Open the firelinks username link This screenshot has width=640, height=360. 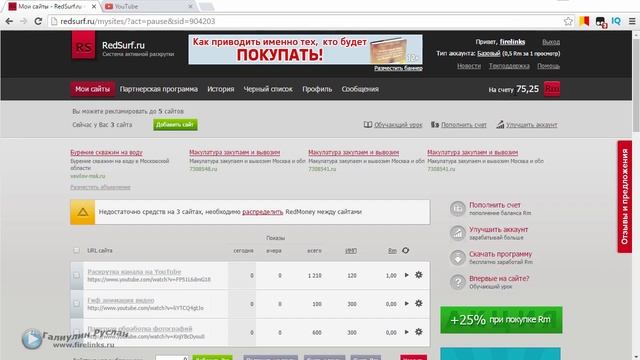tap(512, 42)
